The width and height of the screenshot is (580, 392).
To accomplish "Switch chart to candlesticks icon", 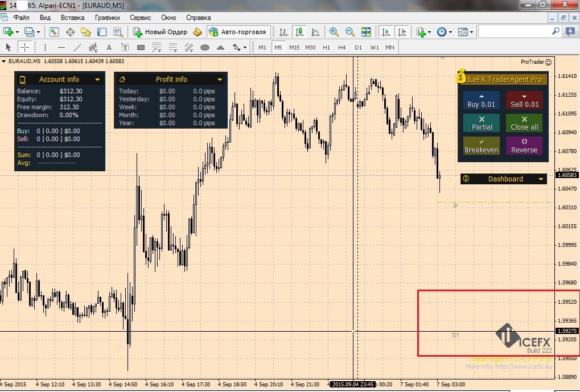I will point(299,32).
